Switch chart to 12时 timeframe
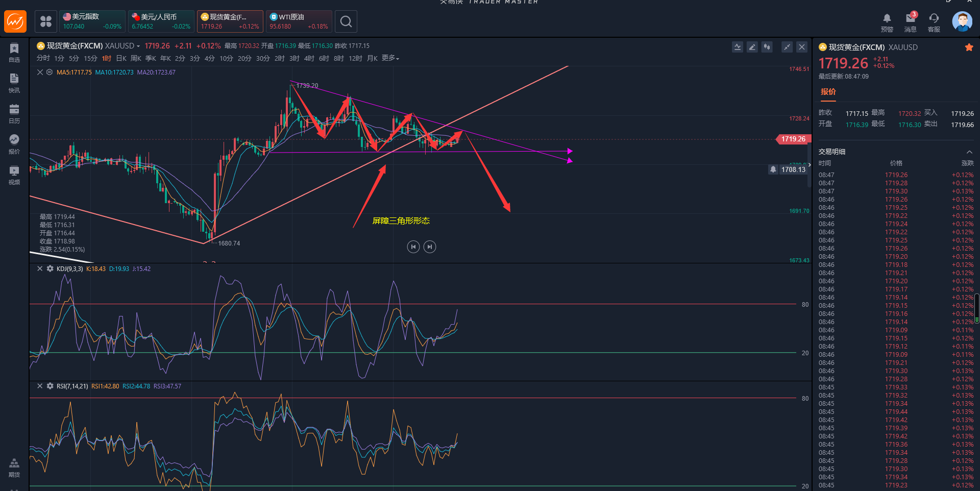Screen dimensions: 980x491 [356, 58]
